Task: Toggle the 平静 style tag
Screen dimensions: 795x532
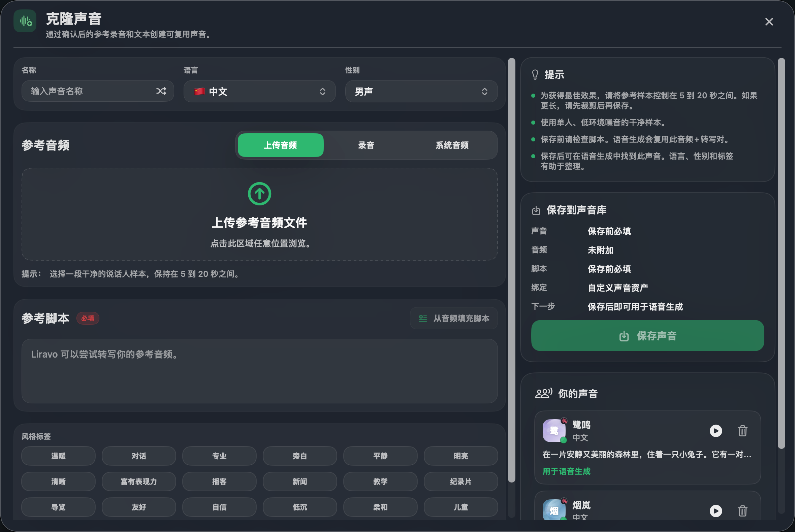Action: (x=380, y=456)
